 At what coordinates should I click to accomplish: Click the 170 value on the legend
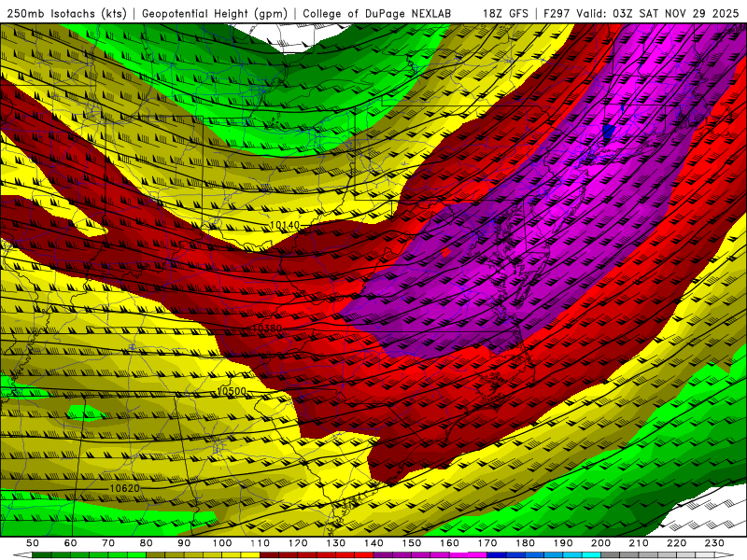click(486, 543)
